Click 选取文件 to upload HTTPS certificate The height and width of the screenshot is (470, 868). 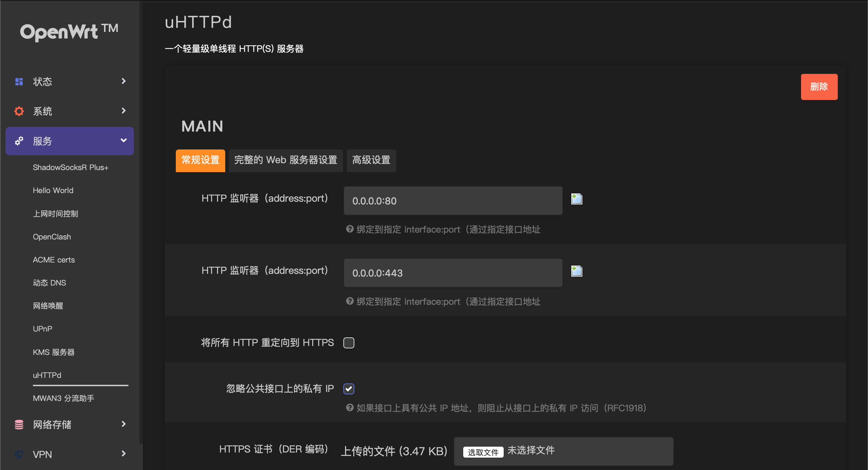[x=483, y=452]
